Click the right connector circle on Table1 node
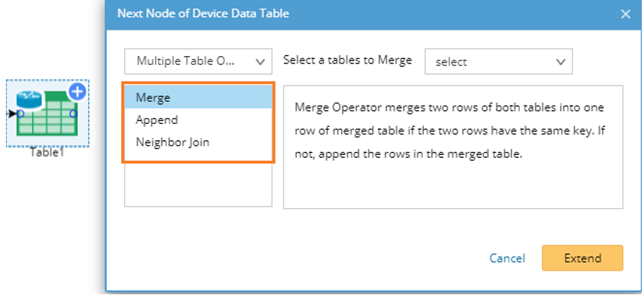 pyautogui.click(x=74, y=114)
